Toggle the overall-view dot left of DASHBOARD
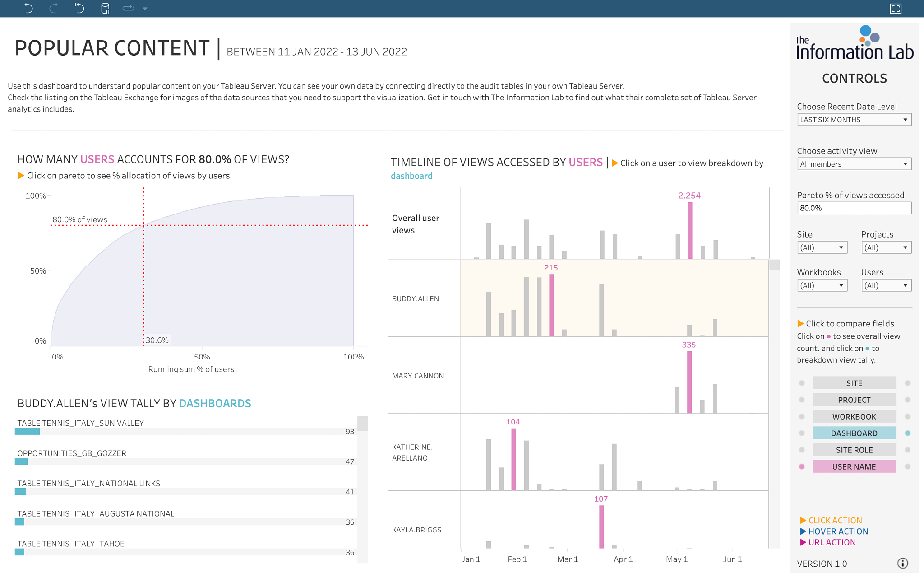Viewport: 924px width, 578px height. [x=802, y=433]
